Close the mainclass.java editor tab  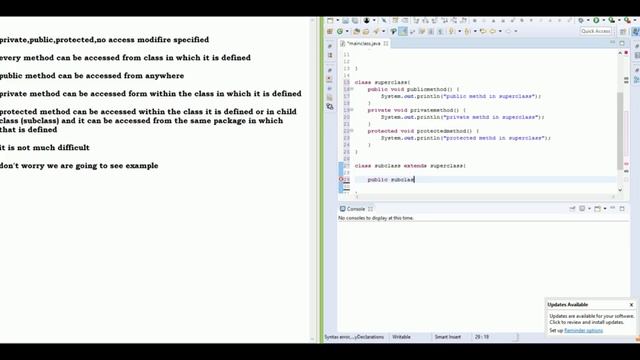[386, 43]
